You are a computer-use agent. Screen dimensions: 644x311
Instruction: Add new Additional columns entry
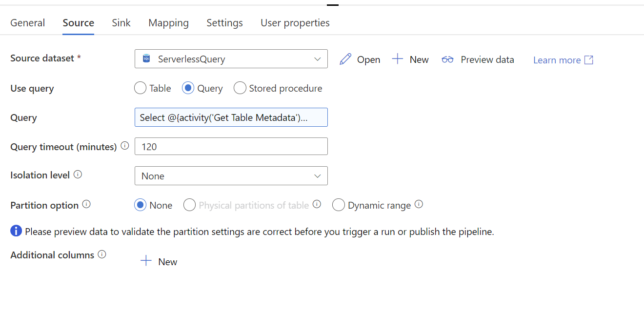(x=159, y=262)
